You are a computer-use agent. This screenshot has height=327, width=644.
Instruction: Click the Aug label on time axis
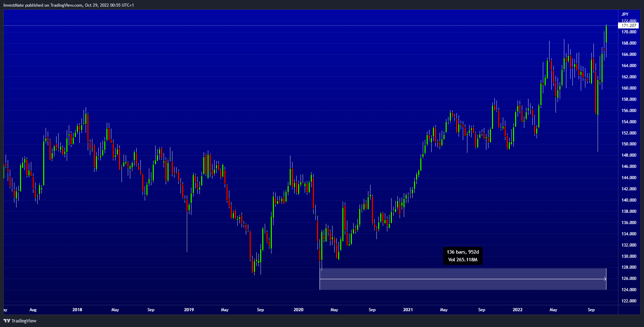pyautogui.click(x=33, y=310)
